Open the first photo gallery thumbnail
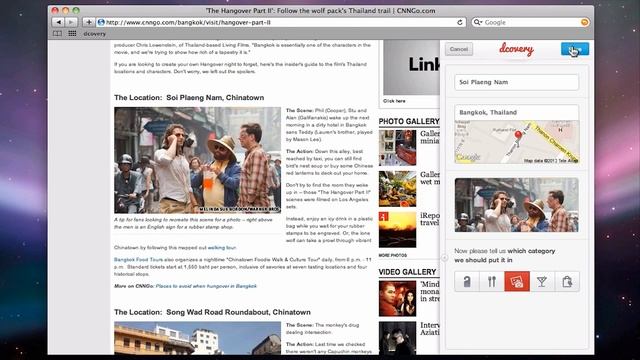The width and height of the screenshot is (640, 360). coord(398,148)
